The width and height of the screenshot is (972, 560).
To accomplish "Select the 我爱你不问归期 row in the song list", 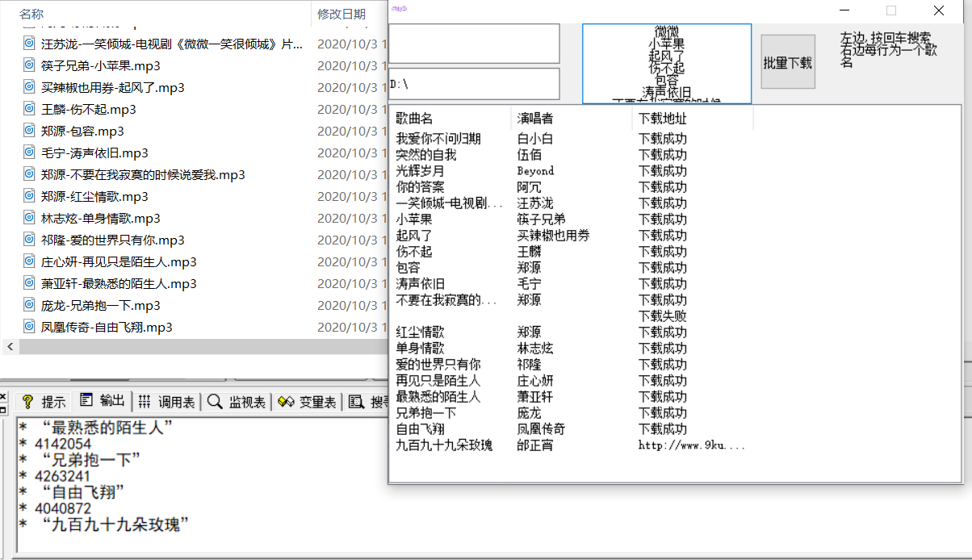I will (x=438, y=139).
